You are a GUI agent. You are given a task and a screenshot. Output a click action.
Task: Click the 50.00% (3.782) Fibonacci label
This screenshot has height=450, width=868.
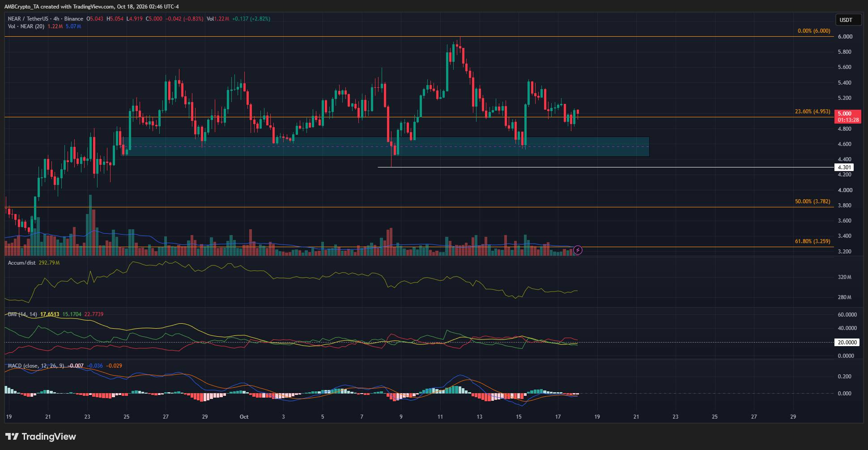click(x=813, y=201)
